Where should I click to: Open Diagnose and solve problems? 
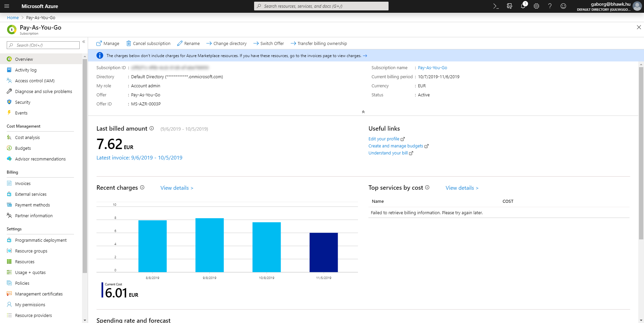tap(41, 91)
